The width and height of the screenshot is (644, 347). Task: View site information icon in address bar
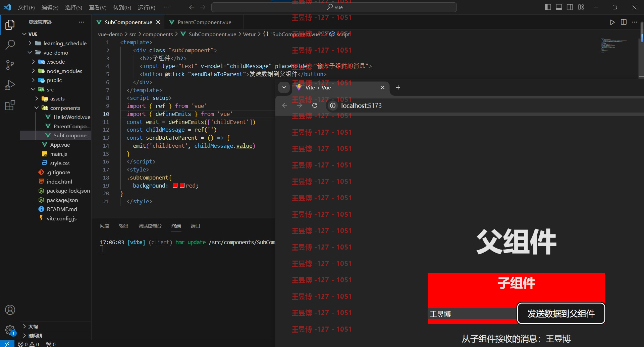[x=332, y=106]
